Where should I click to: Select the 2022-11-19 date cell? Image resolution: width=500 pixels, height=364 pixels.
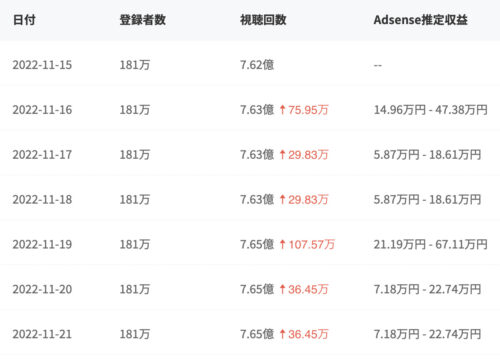point(42,244)
